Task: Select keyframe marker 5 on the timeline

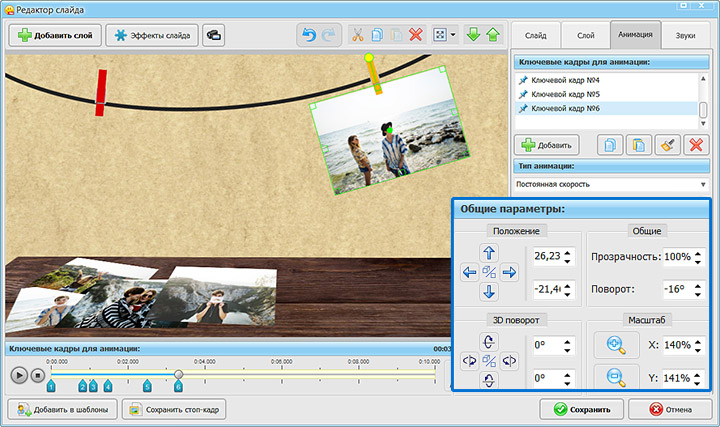Action: click(147, 386)
